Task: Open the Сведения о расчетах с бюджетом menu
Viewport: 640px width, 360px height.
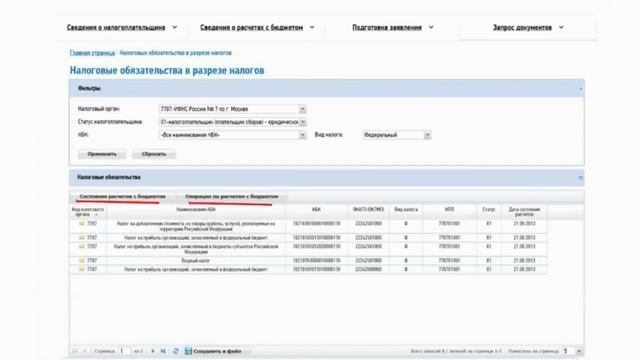Action: pyautogui.click(x=257, y=28)
